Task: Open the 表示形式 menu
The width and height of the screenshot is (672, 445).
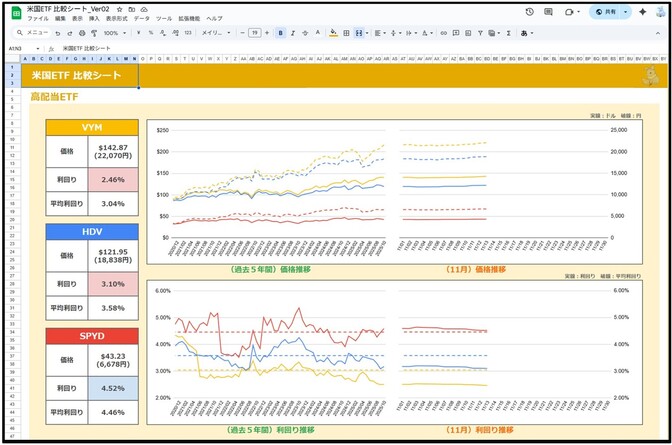Action: point(117,19)
